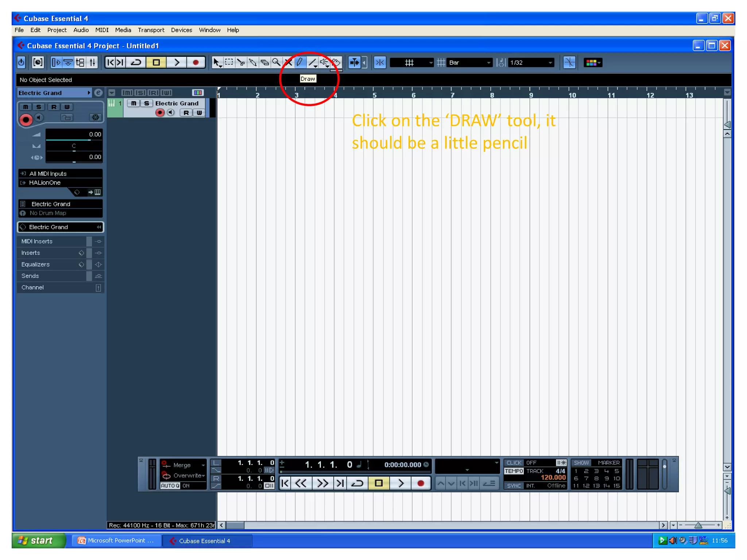Open the Project menu
Image resolution: width=747 pixels, height=560 pixels.
(57, 30)
